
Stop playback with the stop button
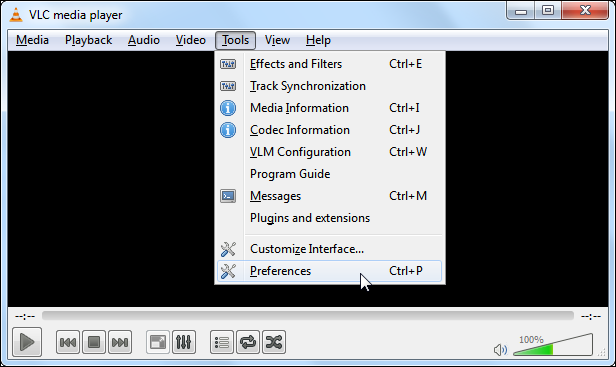coord(94,342)
